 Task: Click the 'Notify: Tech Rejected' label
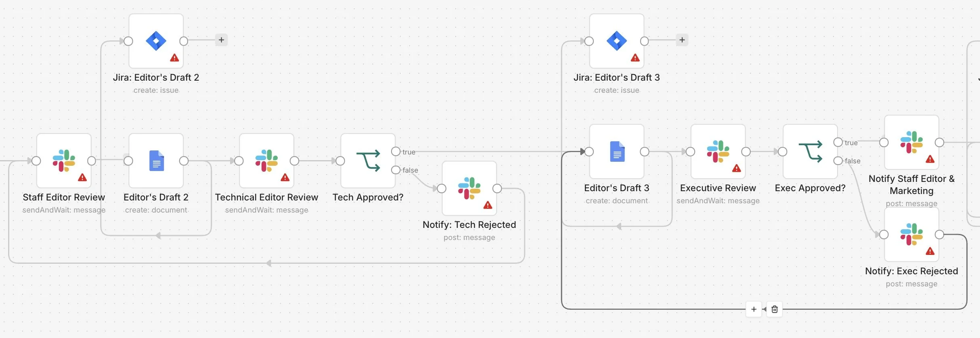(469, 225)
